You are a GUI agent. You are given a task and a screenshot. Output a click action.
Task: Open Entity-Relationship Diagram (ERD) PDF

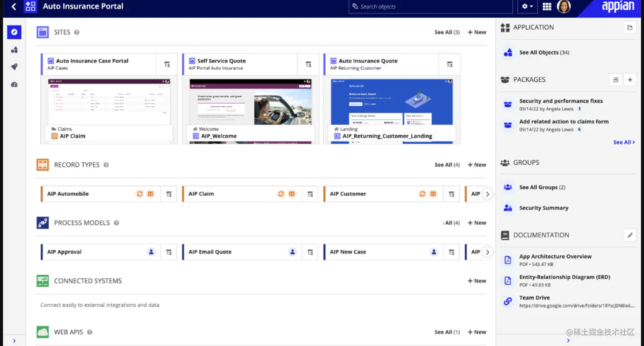[x=565, y=277]
